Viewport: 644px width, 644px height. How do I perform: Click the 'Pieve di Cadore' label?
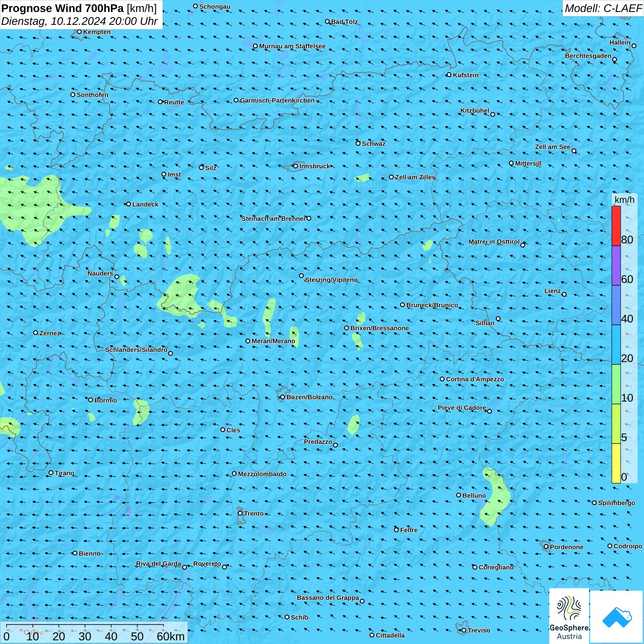(x=462, y=408)
